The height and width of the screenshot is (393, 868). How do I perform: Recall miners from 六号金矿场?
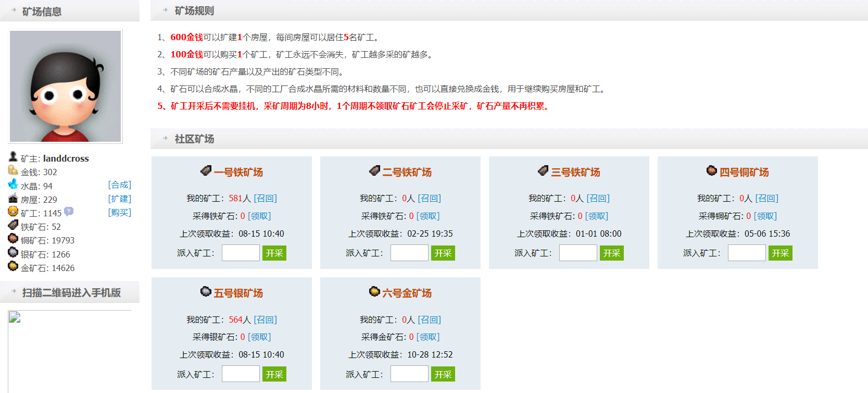[430, 320]
